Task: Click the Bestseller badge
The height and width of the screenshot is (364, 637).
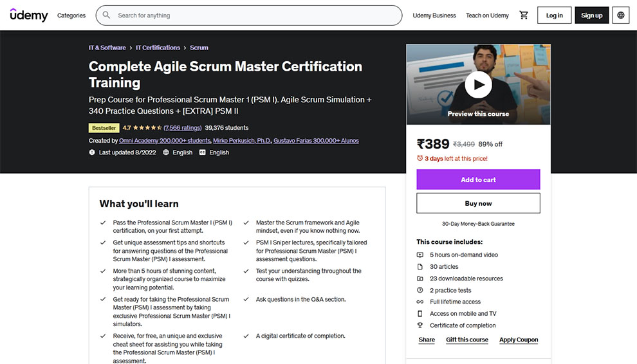Action: [104, 128]
